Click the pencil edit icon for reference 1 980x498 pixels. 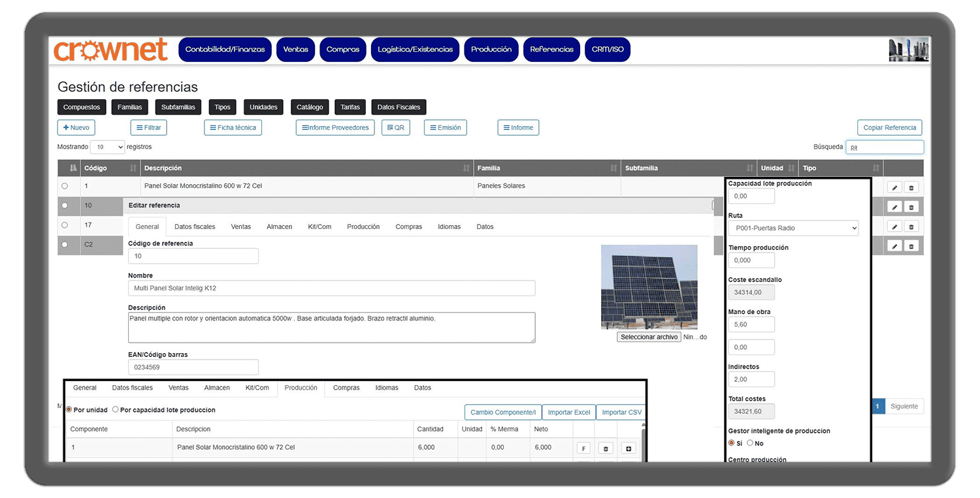coord(894,187)
